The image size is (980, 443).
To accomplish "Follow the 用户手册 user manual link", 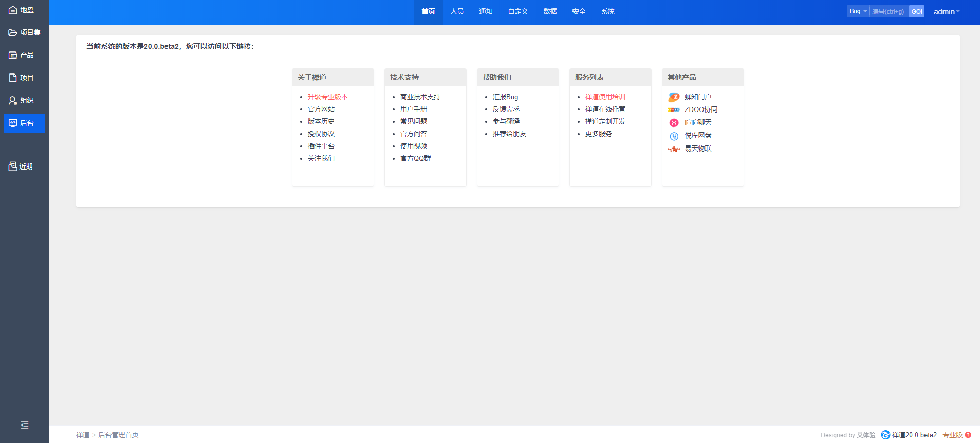I will click(413, 109).
